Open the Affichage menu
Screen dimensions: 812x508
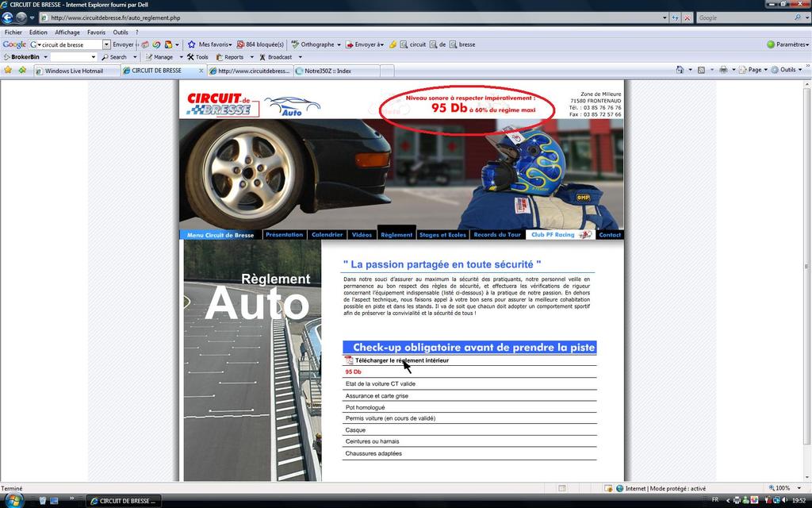point(67,33)
